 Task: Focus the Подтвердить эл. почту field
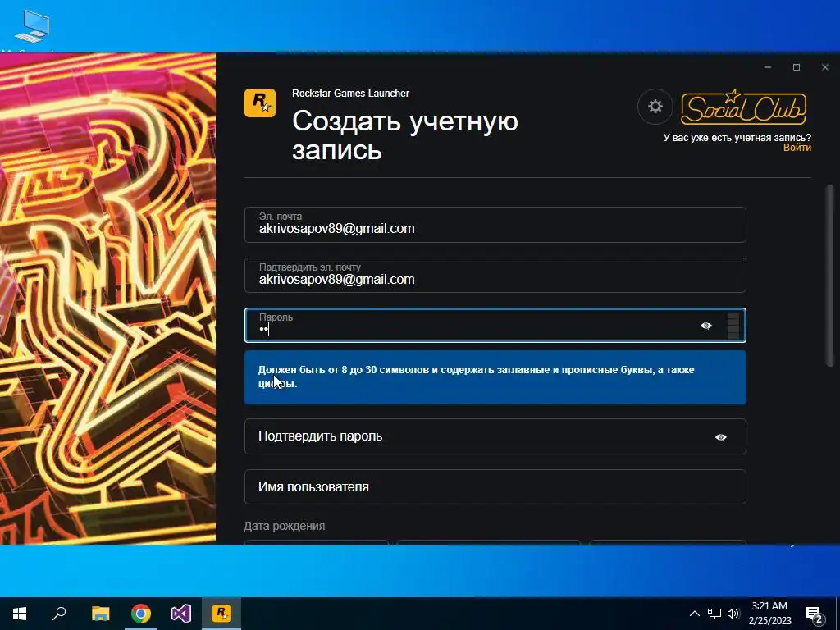click(495, 276)
